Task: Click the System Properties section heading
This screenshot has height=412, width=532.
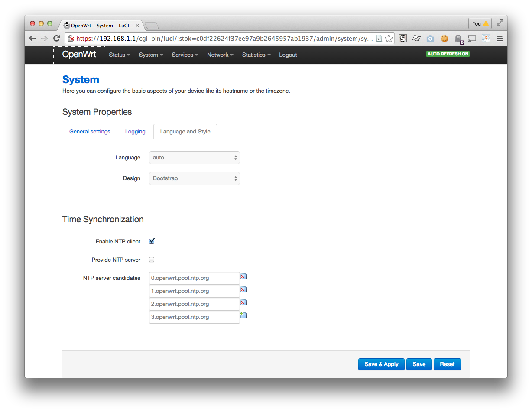Action: [x=97, y=112]
